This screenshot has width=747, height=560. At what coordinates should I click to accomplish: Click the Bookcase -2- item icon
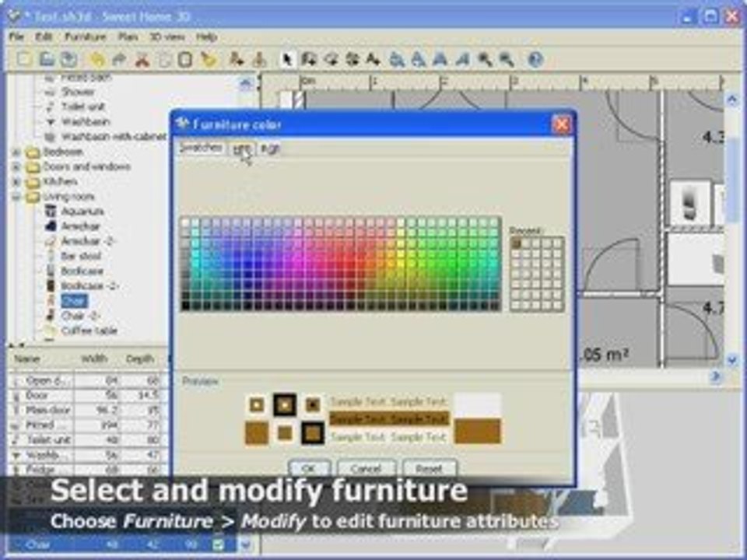51,285
